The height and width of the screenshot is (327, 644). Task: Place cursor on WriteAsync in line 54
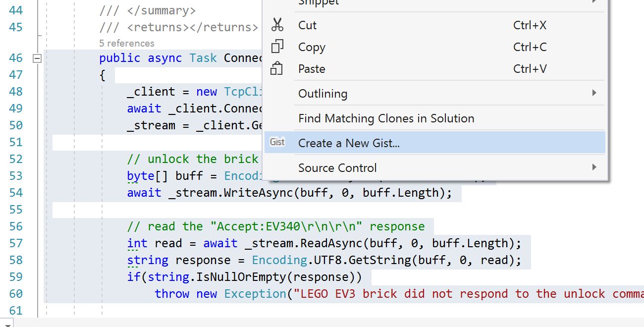pyautogui.click(x=258, y=193)
